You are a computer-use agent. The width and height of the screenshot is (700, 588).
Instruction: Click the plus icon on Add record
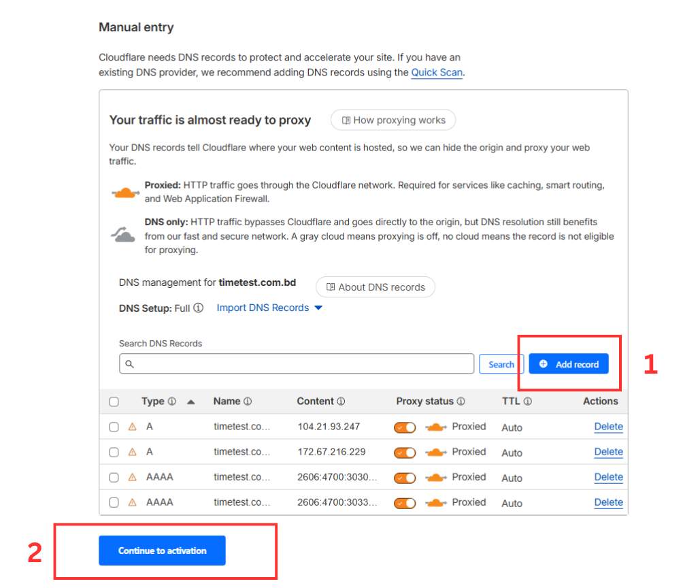[544, 363]
